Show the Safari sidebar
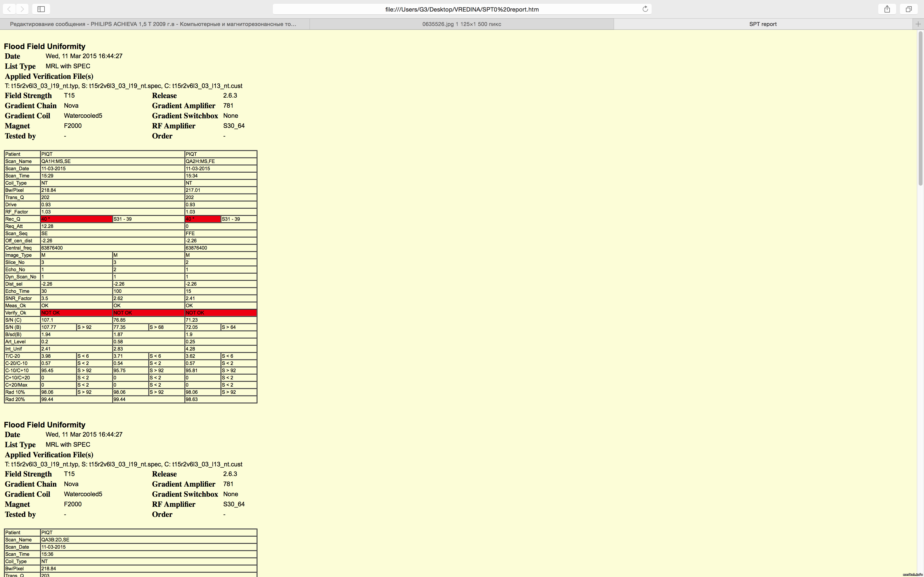The height and width of the screenshot is (577, 924). [41, 9]
